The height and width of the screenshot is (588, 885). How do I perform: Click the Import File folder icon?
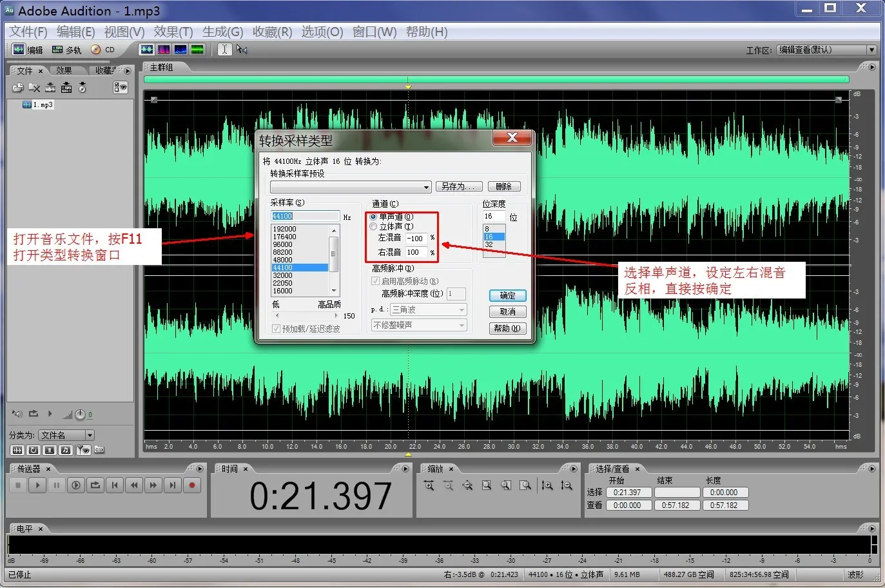pos(18,88)
